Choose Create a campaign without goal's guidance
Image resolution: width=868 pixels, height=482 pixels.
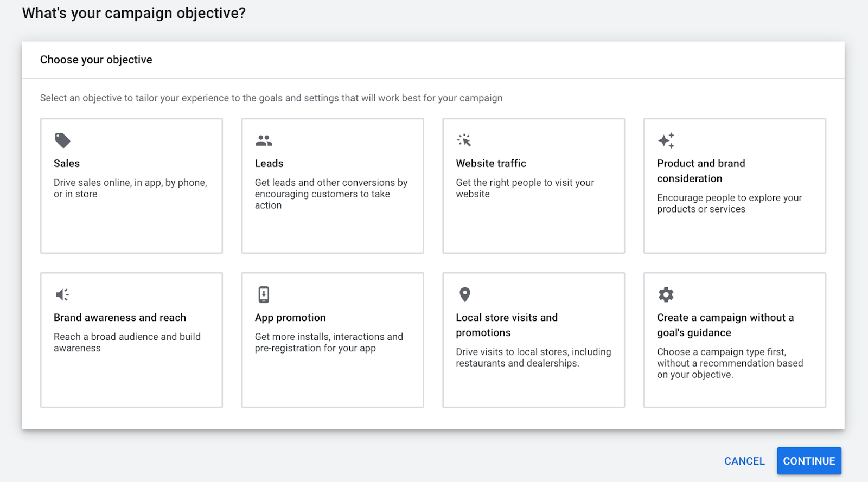[725, 325]
